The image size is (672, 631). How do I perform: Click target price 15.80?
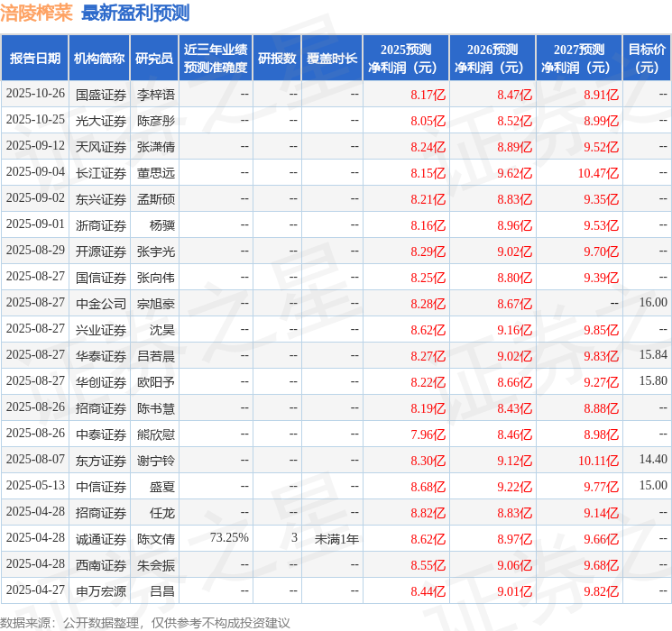tap(653, 380)
